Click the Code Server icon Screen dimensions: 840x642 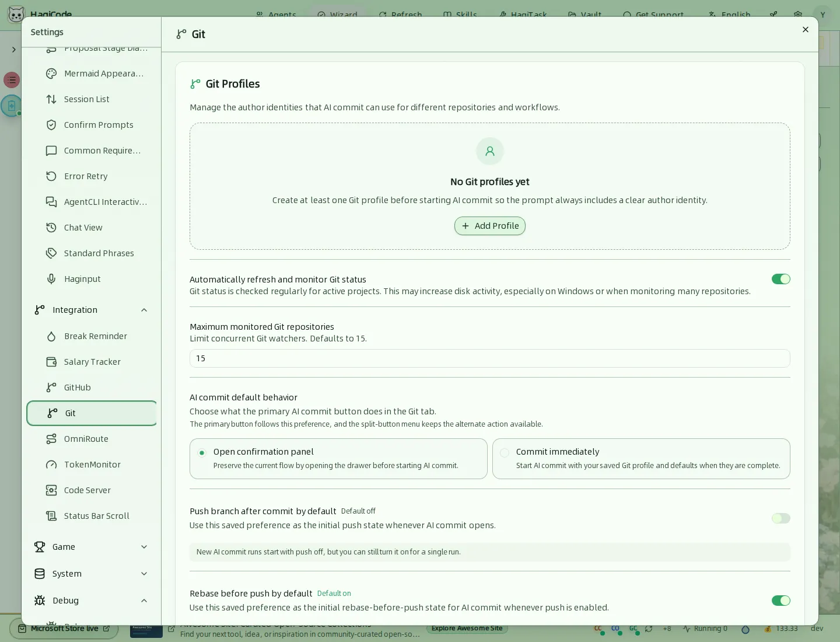(51, 490)
